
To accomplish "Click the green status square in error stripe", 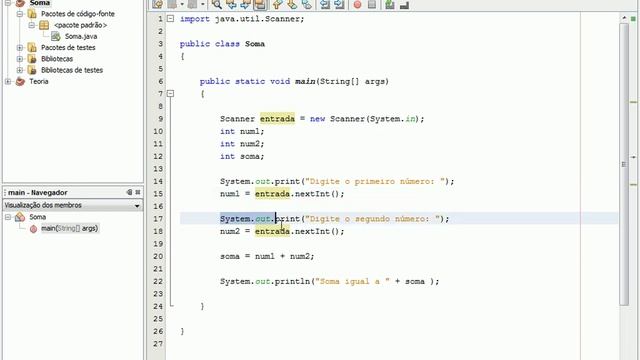I will (x=633, y=19).
